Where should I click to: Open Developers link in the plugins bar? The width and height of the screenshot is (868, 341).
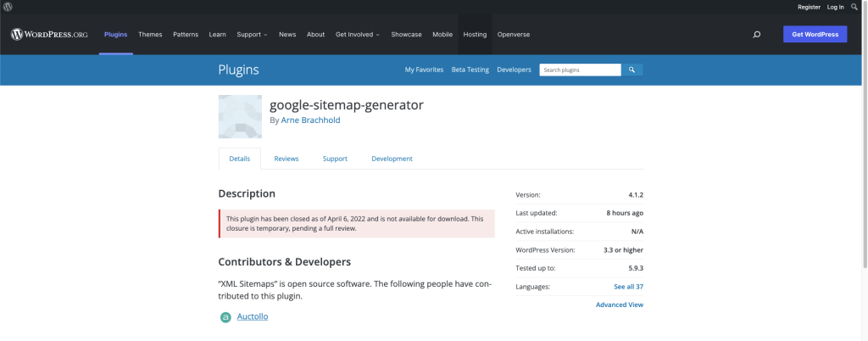click(514, 70)
